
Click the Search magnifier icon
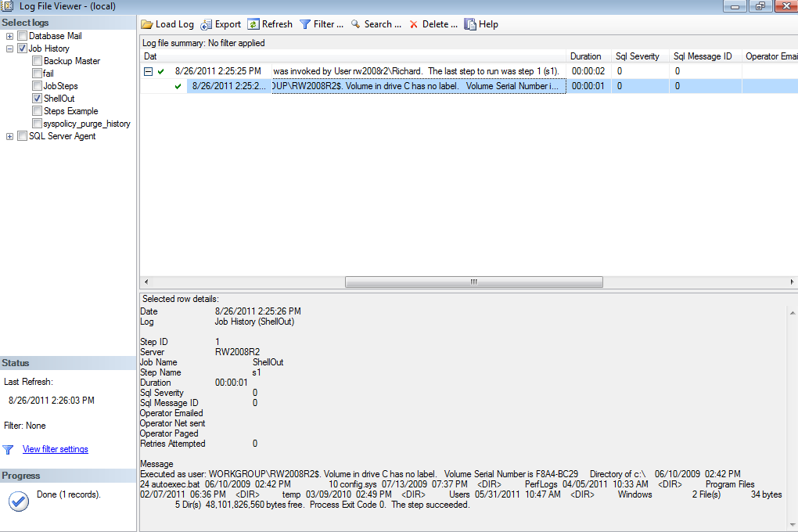coord(356,24)
